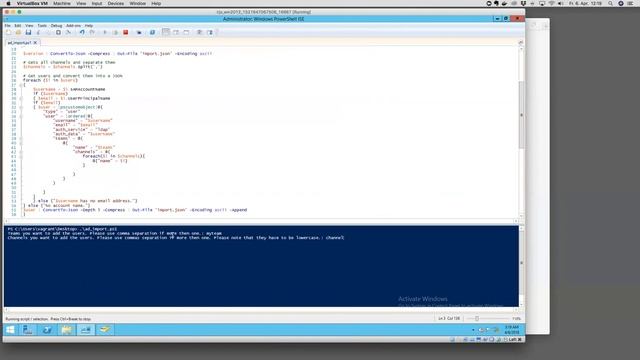The width and height of the screenshot is (640, 360).
Task: Open the ISE File menu
Action: [x=8, y=26]
